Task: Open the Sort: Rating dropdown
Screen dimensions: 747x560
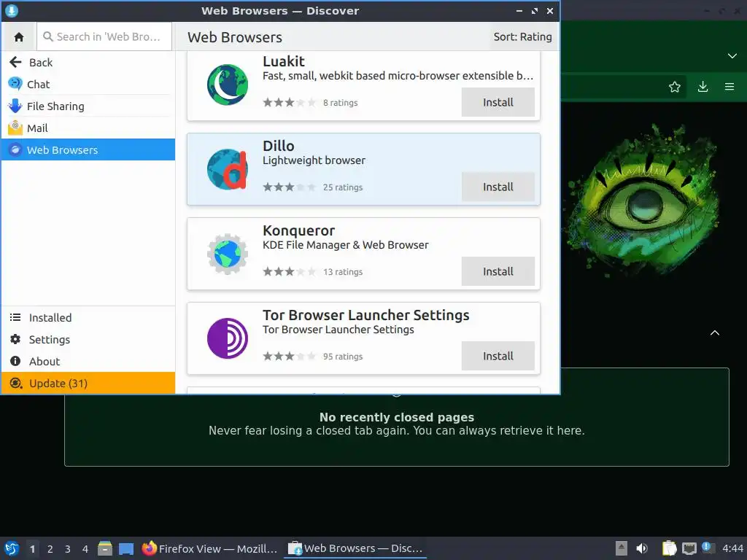Action: (522, 36)
